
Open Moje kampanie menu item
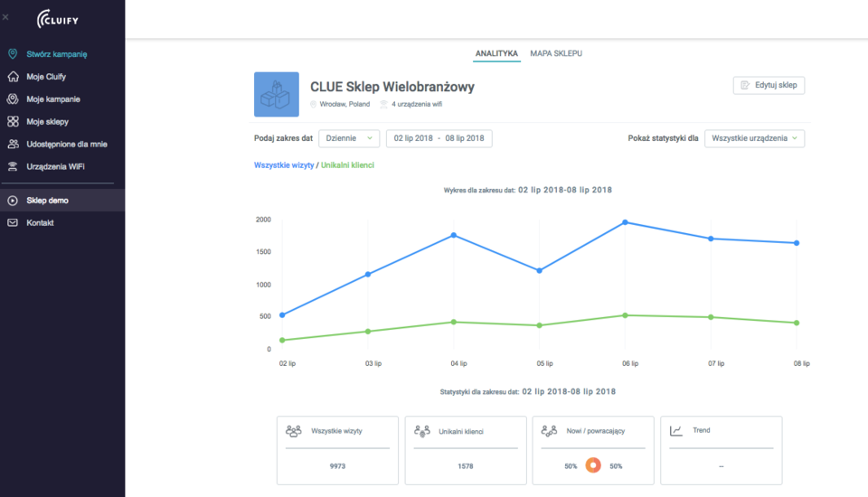(x=53, y=99)
